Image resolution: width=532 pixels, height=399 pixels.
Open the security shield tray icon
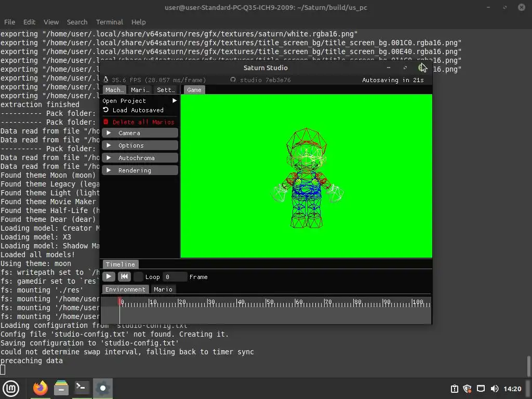point(467,389)
